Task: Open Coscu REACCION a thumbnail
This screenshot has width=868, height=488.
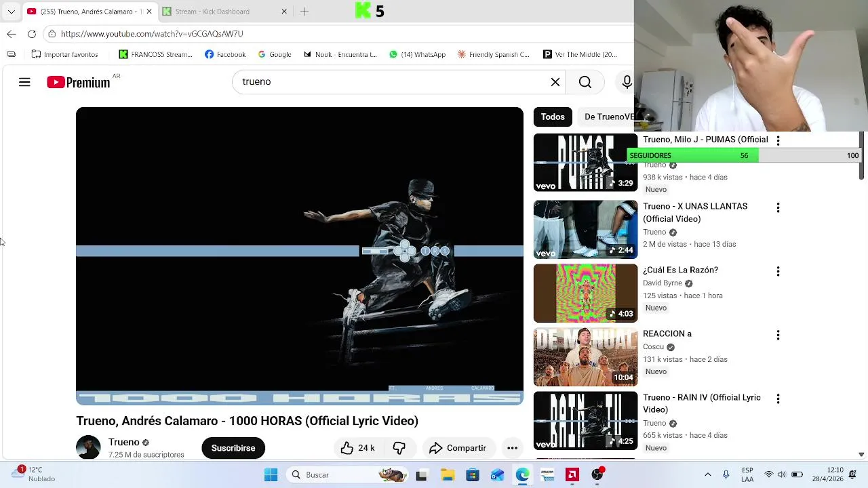Action: 586,357
